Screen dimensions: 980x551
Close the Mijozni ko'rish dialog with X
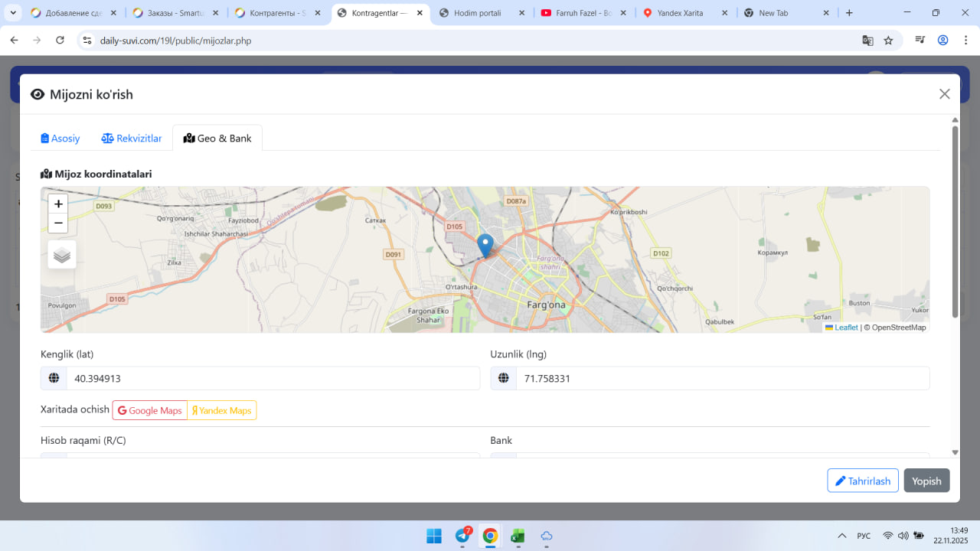[x=944, y=94]
